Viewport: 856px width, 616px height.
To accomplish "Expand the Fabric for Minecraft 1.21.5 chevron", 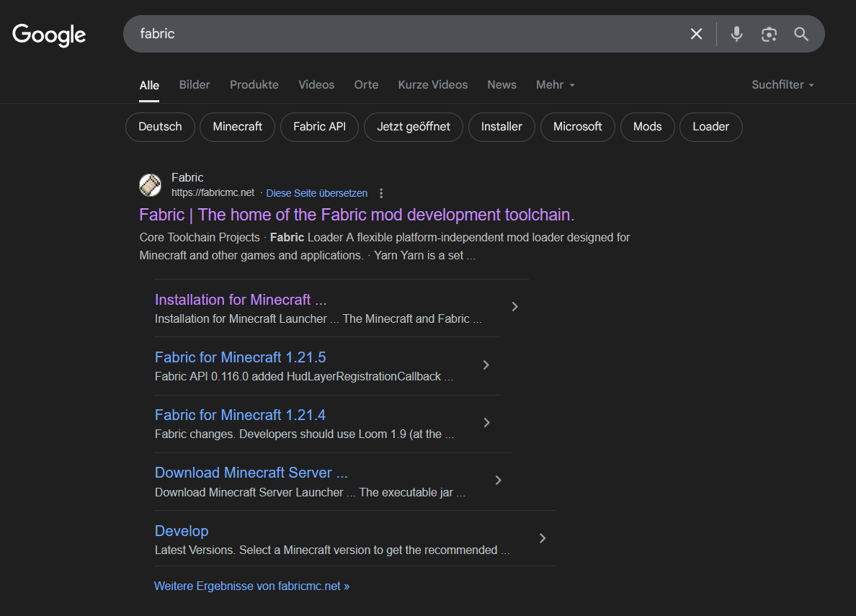I will coord(486,365).
